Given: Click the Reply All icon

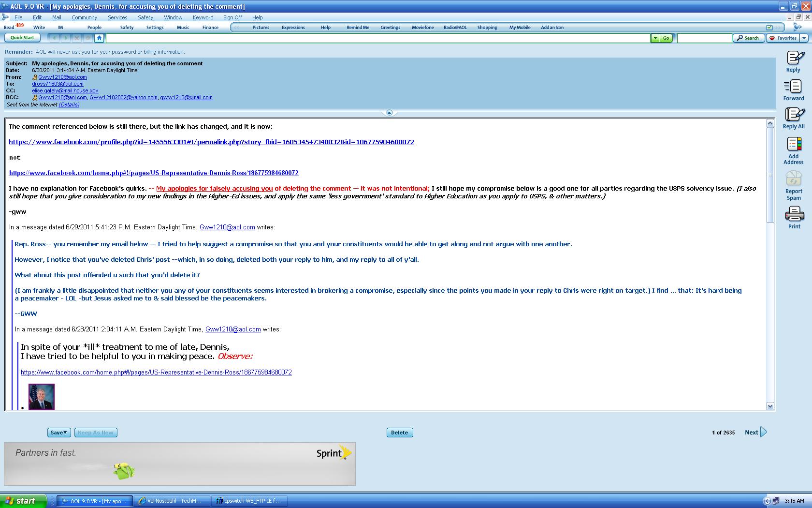Looking at the screenshot, I should point(794,118).
